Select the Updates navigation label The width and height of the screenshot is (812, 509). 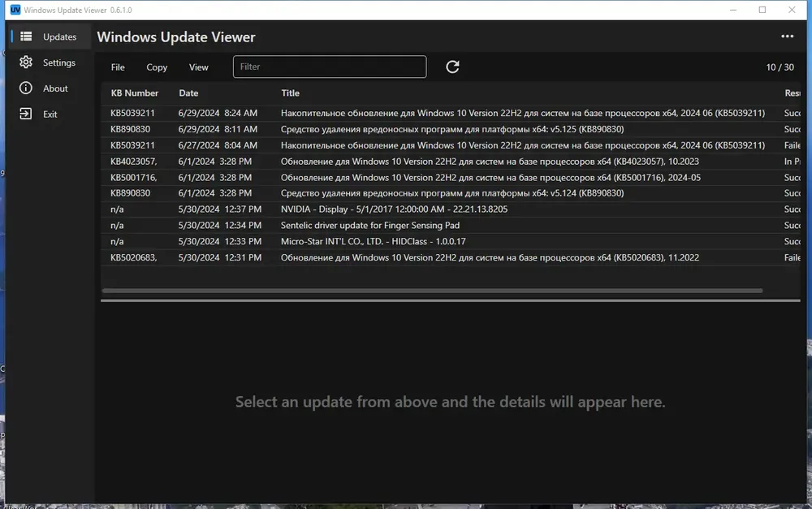59,37
